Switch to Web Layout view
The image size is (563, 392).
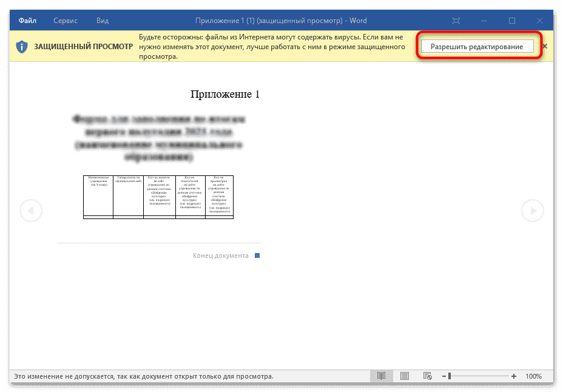[x=426, y=376]
